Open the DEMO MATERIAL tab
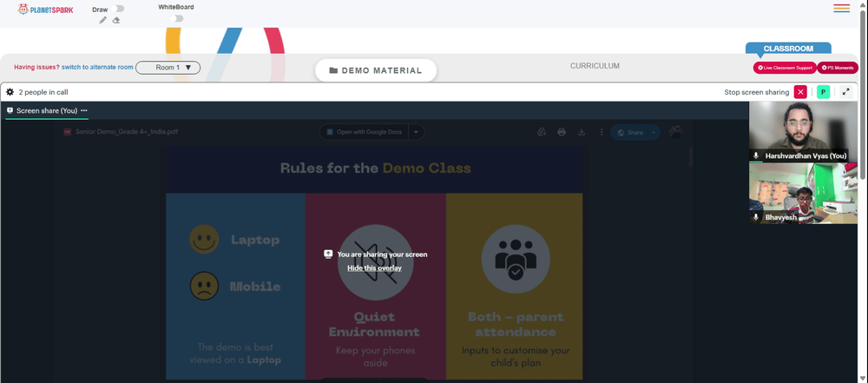The image size is (868, 383). pyautogui.click(x=376, y=70)
